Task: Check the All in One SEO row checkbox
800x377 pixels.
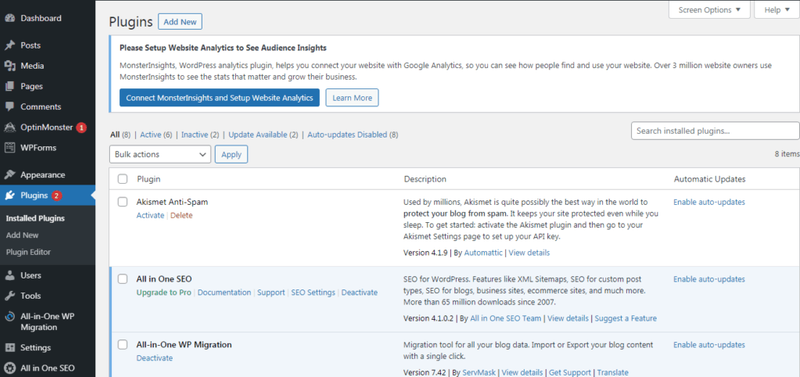Action: (122, 279)
